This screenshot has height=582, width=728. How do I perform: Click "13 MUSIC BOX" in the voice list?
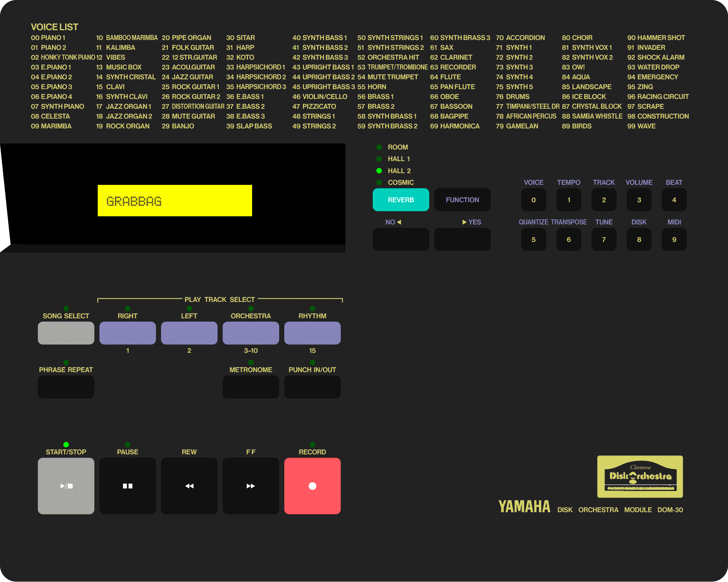119,67
